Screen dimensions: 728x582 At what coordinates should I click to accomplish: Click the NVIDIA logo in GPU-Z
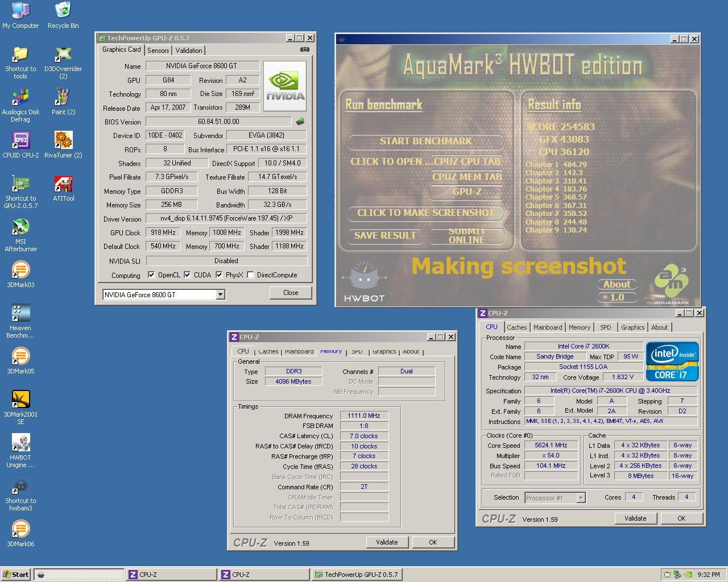(x=285, y=86)
